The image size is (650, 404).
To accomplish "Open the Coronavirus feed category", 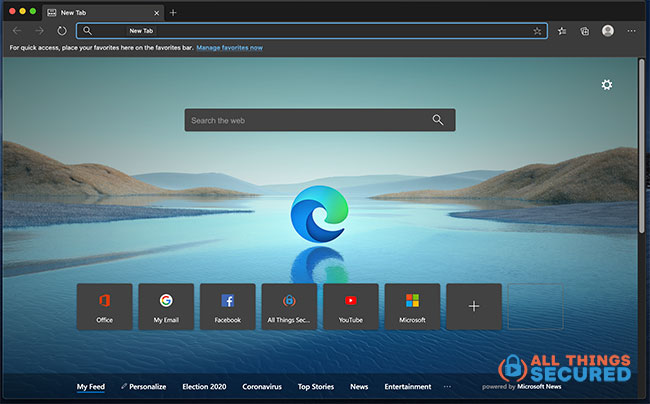I will tap(262, 387).
